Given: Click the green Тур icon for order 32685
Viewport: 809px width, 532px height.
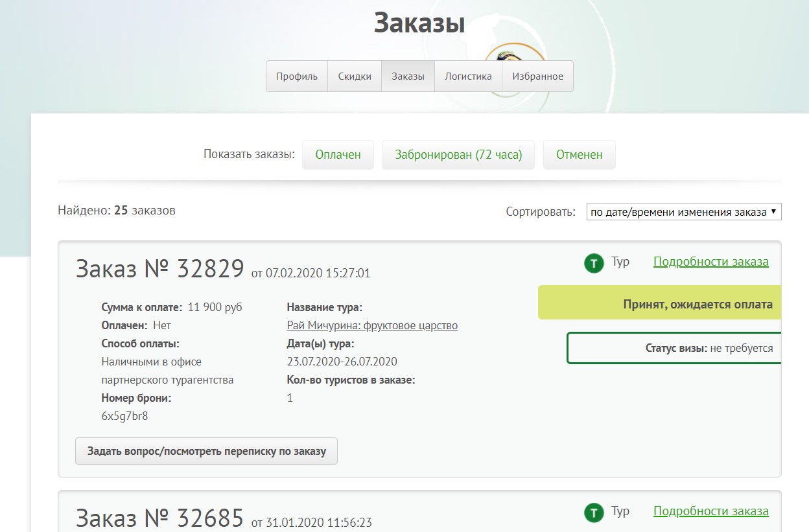Looking at the screenshot, I should click(x=594, y=513).
